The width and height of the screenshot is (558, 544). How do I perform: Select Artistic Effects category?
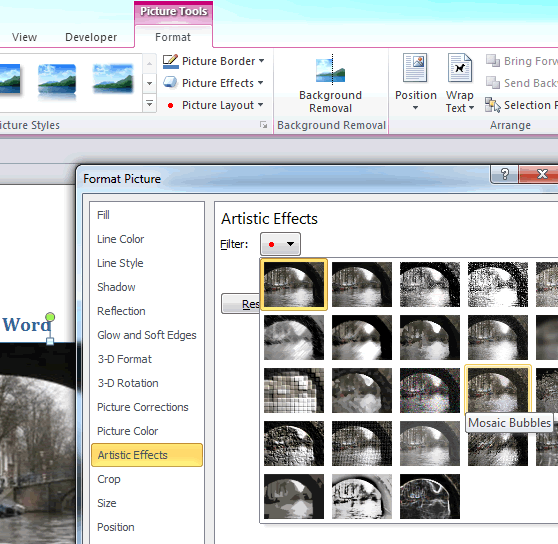coord(147,455)
